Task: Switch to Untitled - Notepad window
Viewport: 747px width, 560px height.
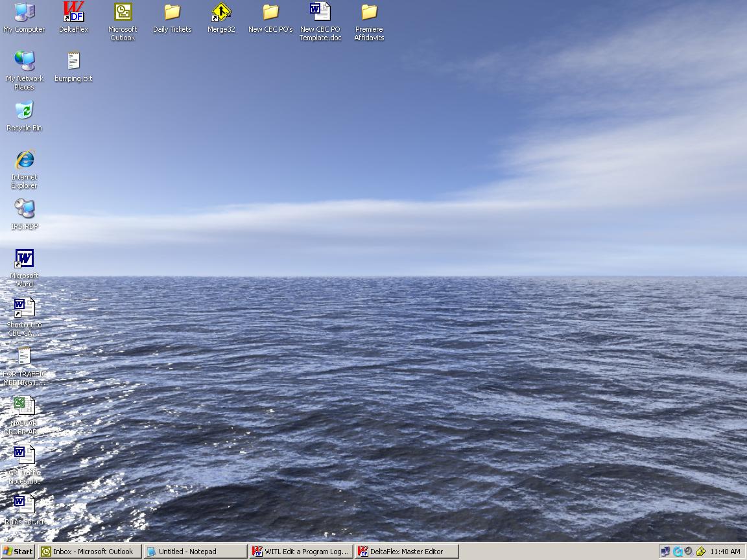Action: [195, 552]
